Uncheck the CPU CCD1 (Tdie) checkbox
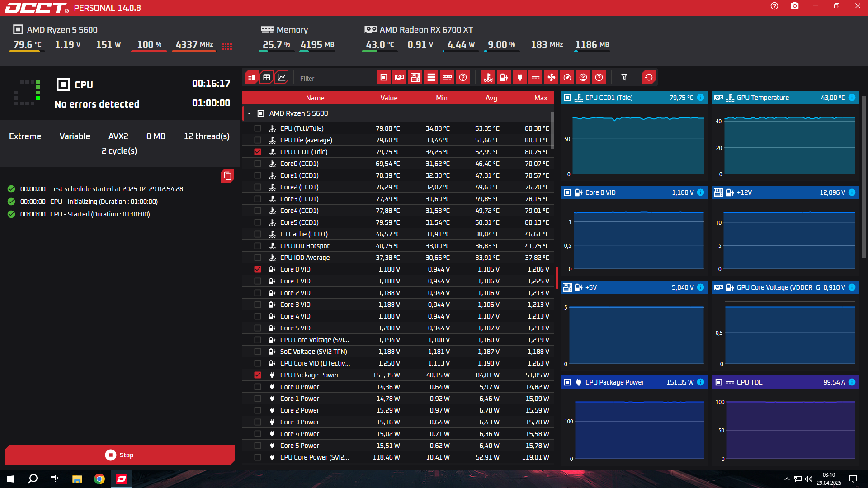Viewport: 868px width, 488px height. tap(258, 152)
